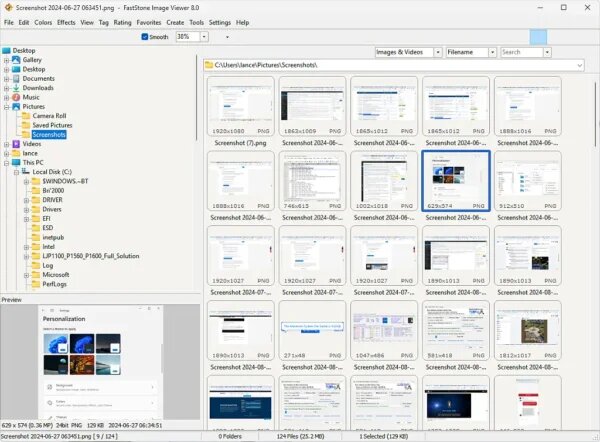Click the Gallery icon in folder tree
This screenshot has height=442, width=600.
16,60
